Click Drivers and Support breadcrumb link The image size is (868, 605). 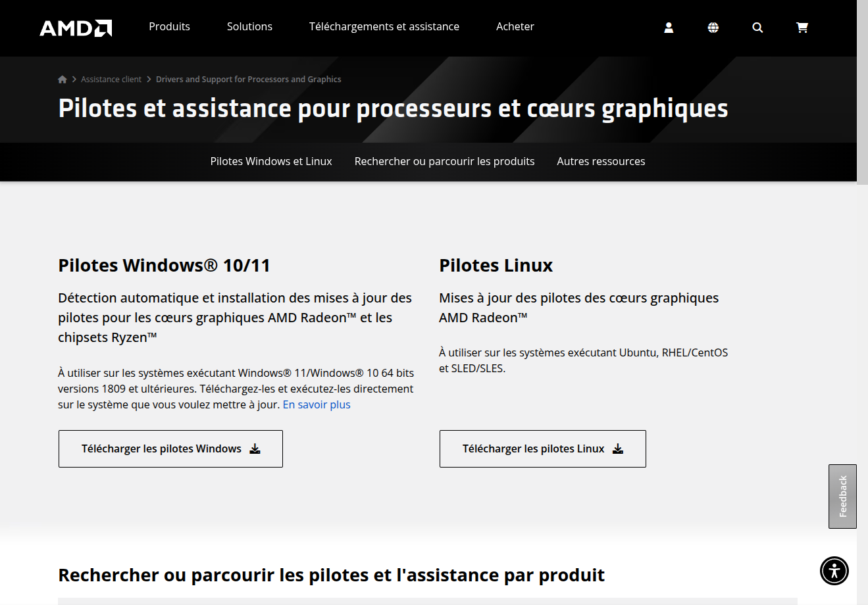(249, 79)
